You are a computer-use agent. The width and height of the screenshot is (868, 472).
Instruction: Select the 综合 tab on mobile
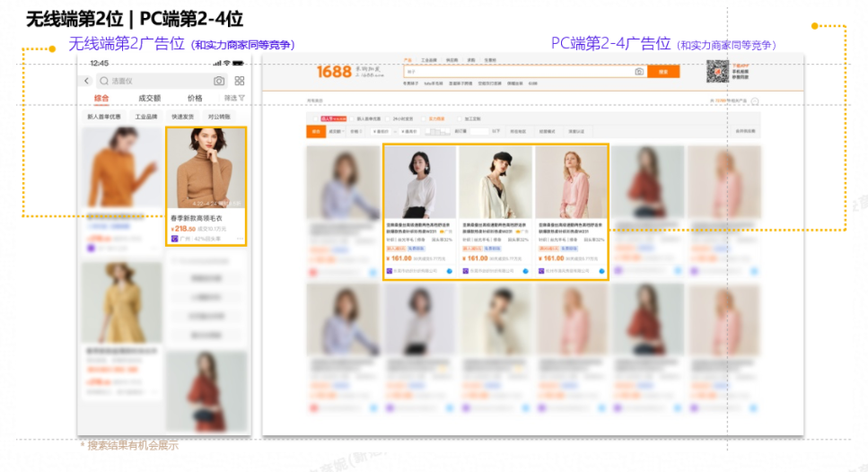pyautogui.click(x=101, y=98)
